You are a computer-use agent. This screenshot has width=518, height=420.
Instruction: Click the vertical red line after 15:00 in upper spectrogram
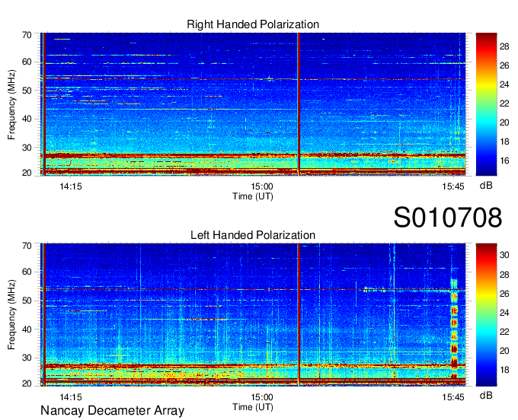(x=299, y=104)
